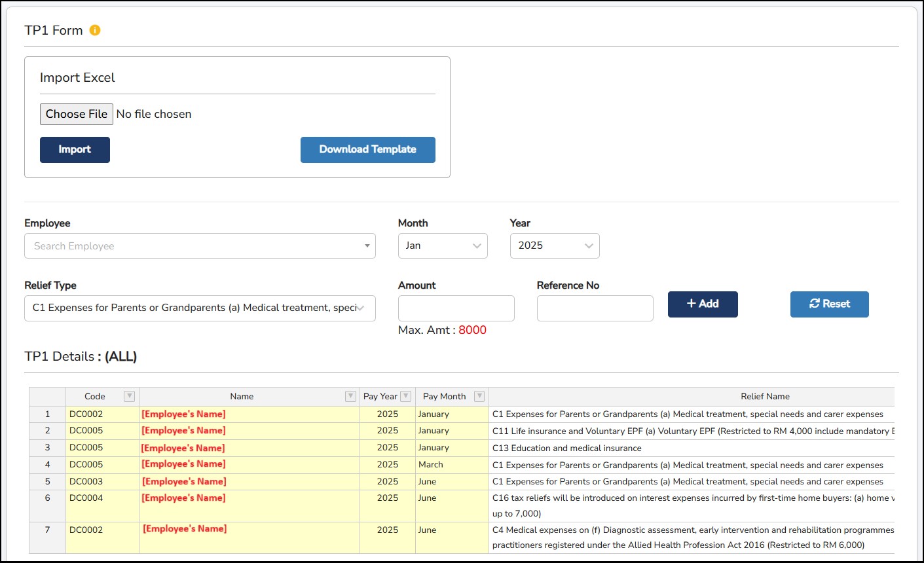Open the Pay Month column filter icon

[479, 396]
